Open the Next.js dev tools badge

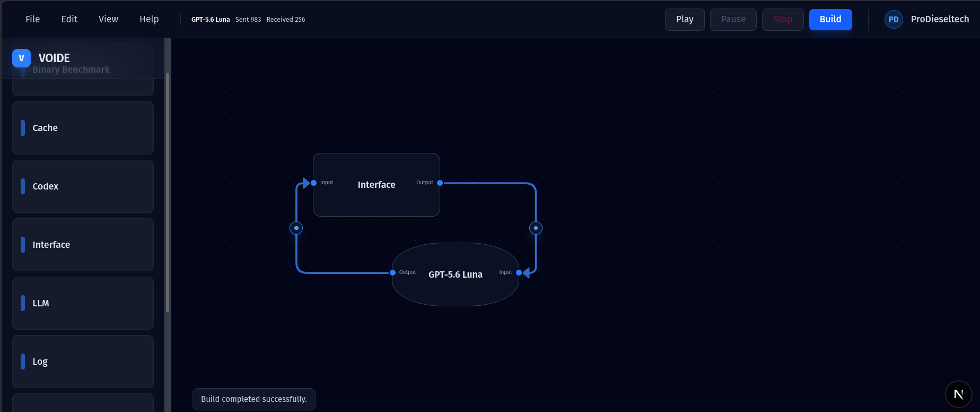(x=958, y=394)
